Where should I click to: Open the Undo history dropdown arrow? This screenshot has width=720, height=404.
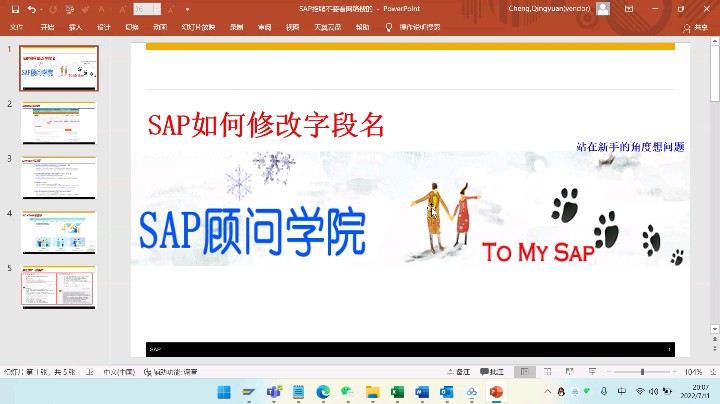click(x=41, y=9)
